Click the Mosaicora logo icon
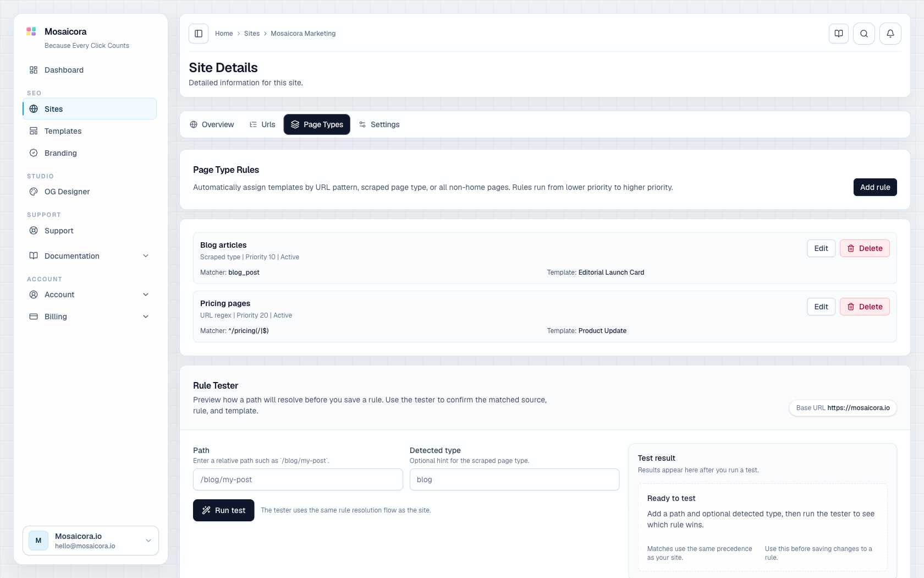 coord(31,31)
